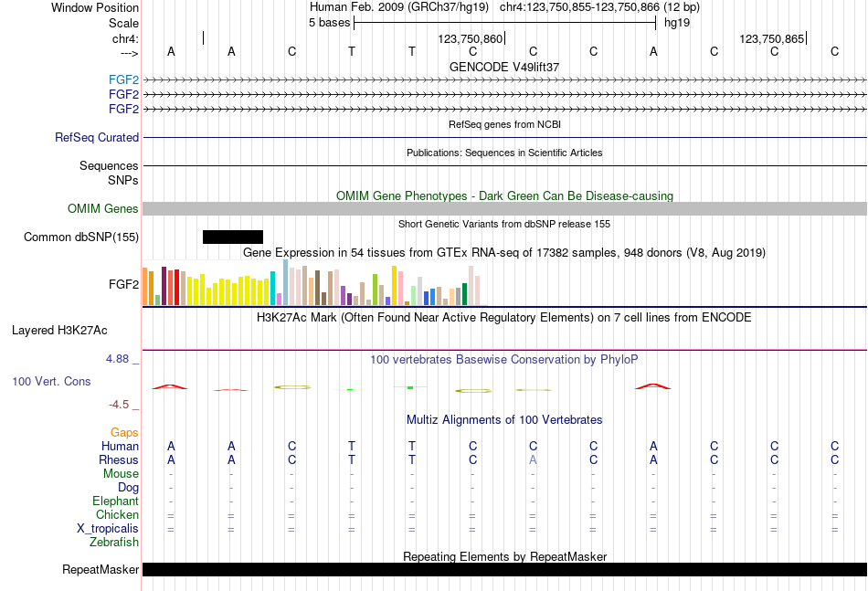This screenshot has width=868, height=591.
Task: Click the 123,750,860 position marker
Action: pyautogui.click(x=470, y=38)
